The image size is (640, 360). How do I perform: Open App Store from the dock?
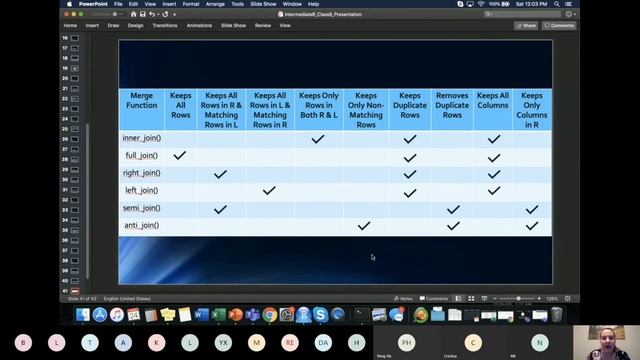click(x=100, y=315)
